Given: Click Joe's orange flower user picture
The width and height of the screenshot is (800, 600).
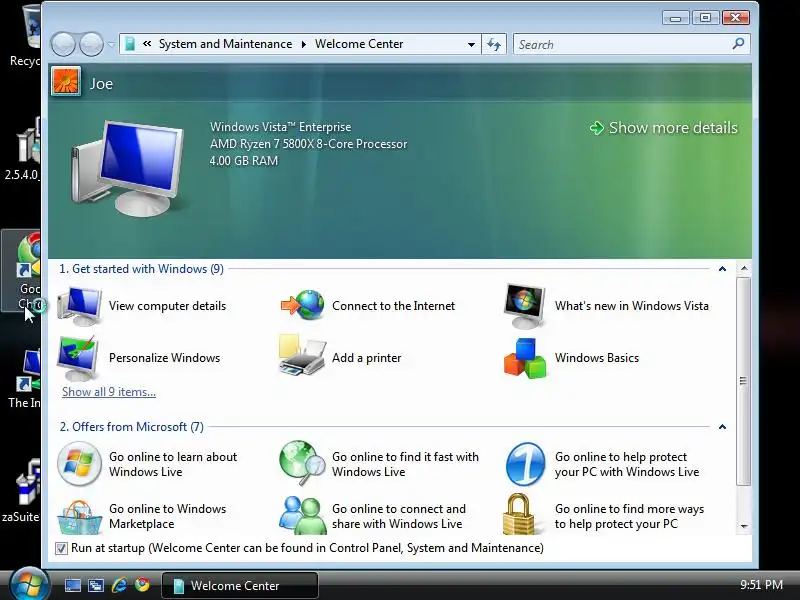Looking at the screenshot, I should click(x=66, y=82).
